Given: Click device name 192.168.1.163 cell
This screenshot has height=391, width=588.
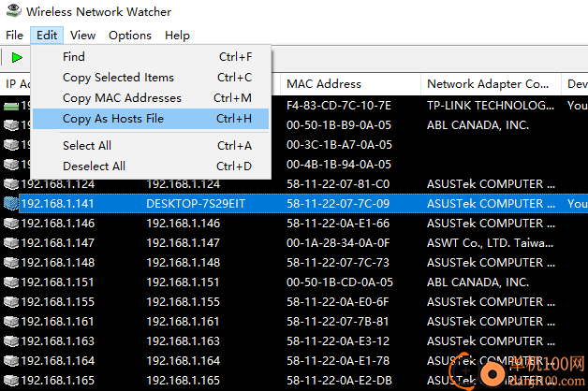Looking at the screenshot, I should 183,341.
